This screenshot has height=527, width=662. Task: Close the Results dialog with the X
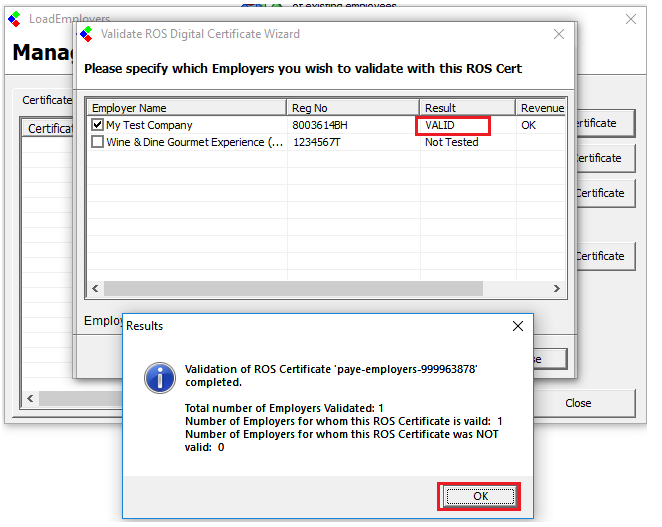coord(517,326)
